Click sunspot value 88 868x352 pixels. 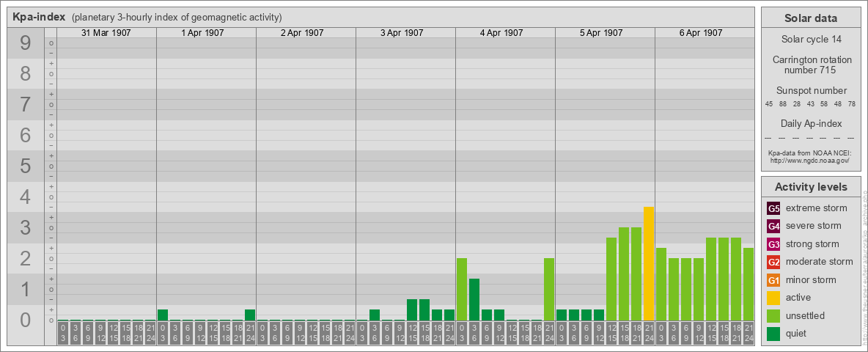click(x=783, y=105)
